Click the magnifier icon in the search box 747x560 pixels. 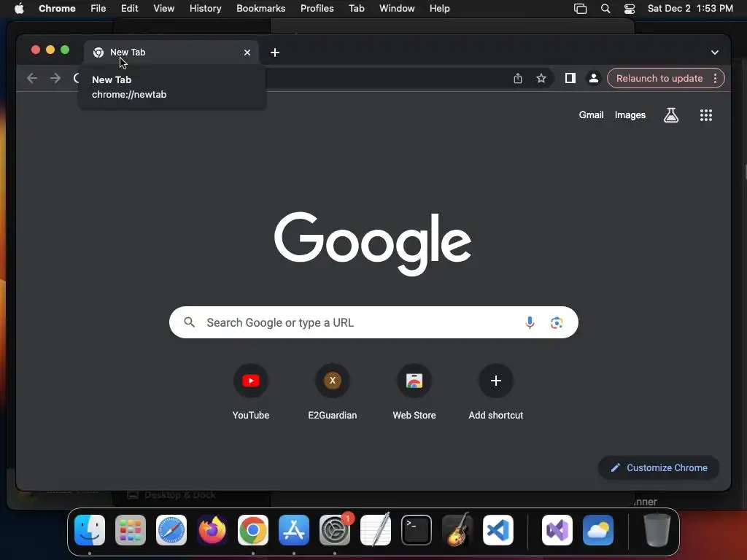click(190, 322)
